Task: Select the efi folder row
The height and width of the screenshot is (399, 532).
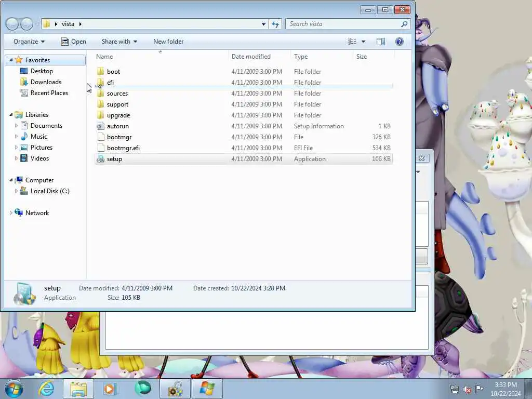Action: click(x=244, y=83)
